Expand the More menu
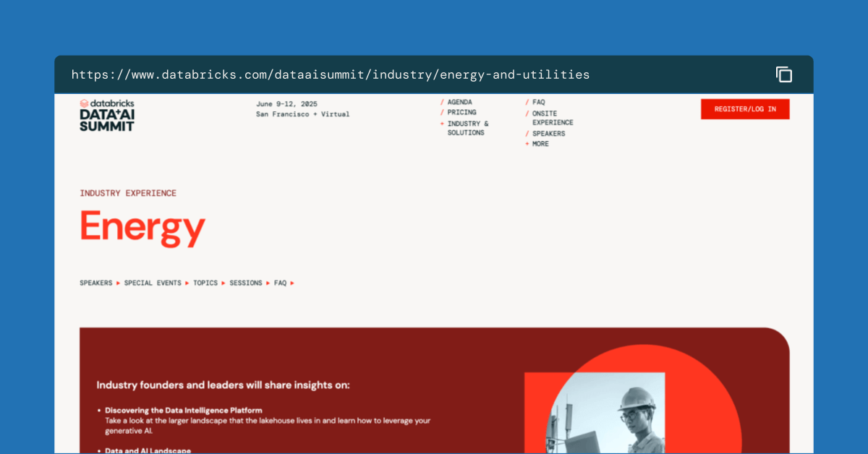The width and height of the screenshot is (868, 454). coord(540,144)
